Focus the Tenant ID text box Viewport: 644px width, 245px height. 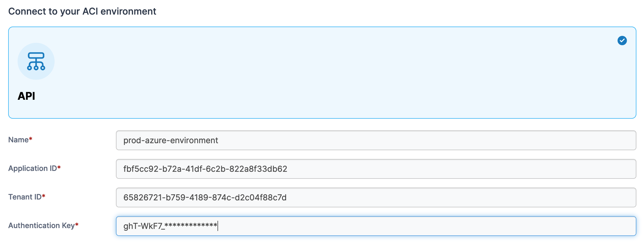[x=375, y=197]
